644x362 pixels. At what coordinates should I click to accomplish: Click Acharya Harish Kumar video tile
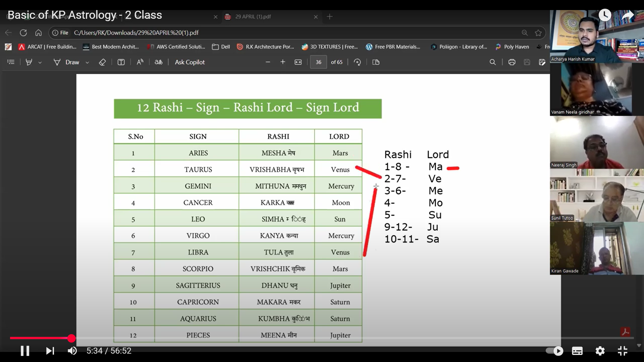click(597, 36)
